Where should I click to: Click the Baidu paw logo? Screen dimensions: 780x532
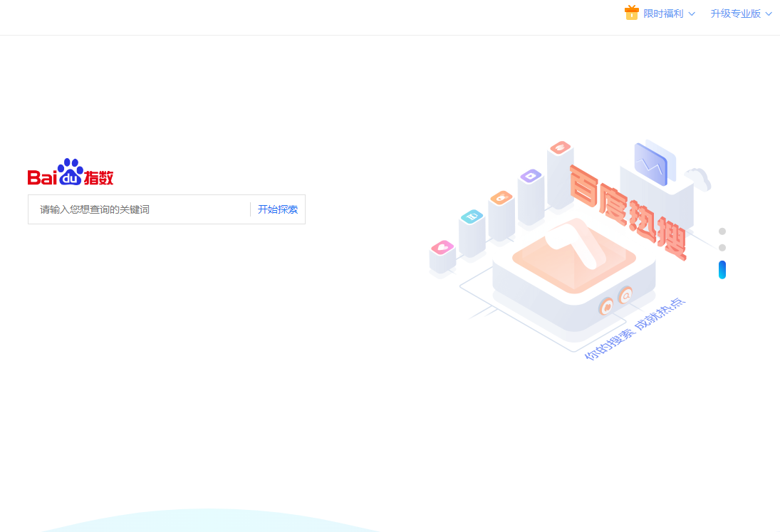pos(70,172)
